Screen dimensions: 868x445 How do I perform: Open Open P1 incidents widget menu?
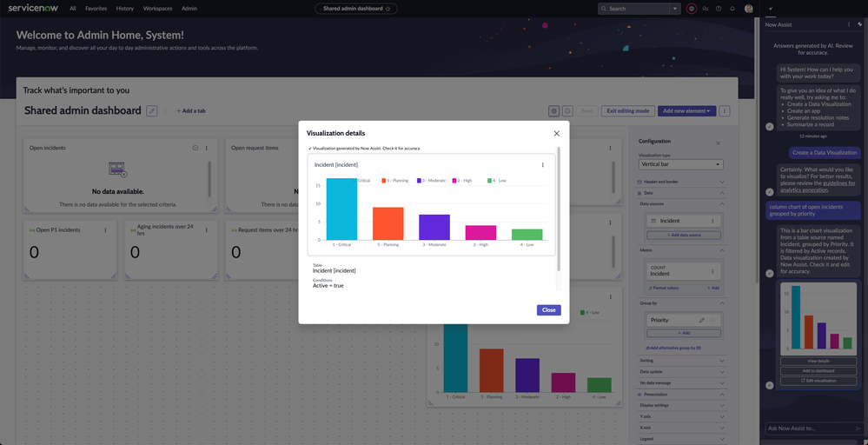pos(105,229)
